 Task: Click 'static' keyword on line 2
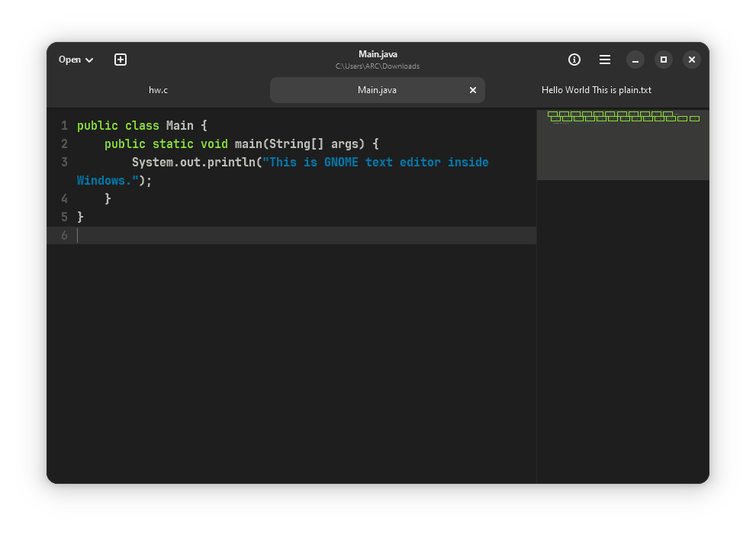coord(172,144)
